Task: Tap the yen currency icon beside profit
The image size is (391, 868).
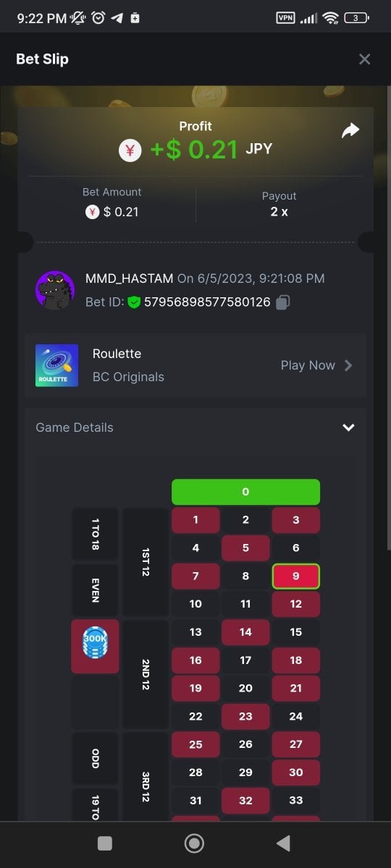Action: (x=130, y=150)
